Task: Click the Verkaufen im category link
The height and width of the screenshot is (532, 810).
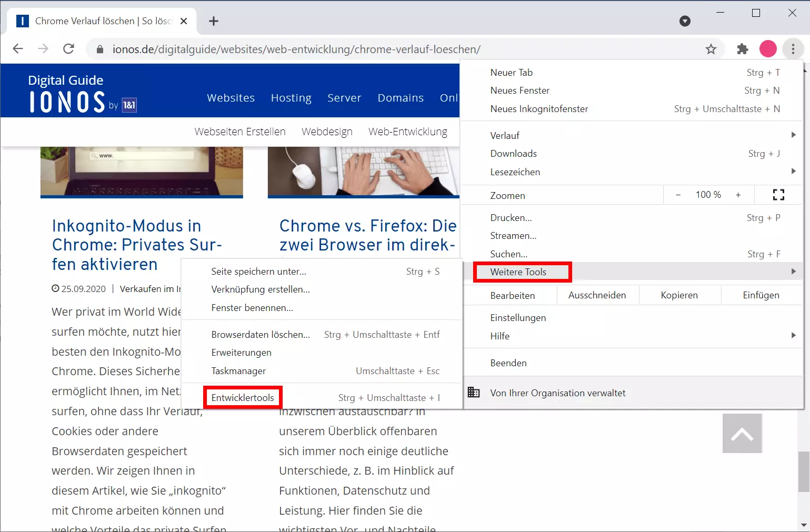Action: click(151, 289)
